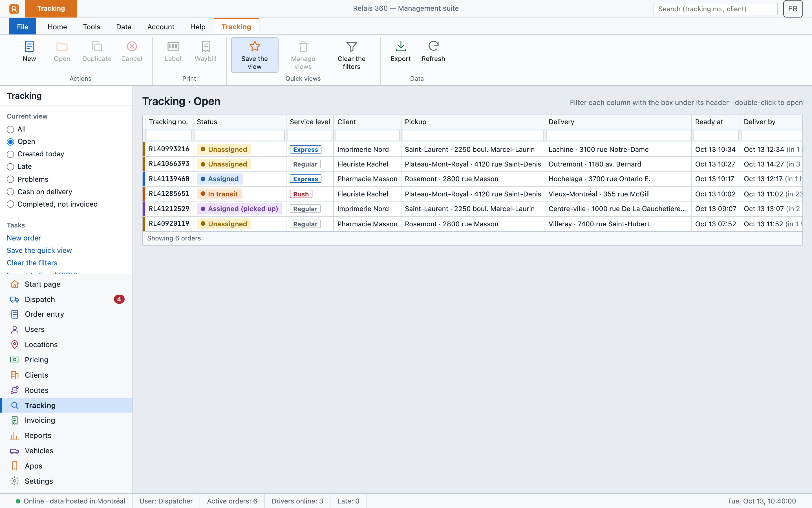Click the Dispatch badge showing 4
The image size is (812, 508).
point(119,299)
